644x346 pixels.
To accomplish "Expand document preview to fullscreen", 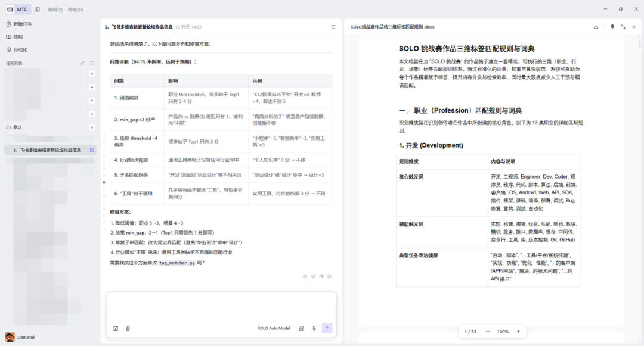I will pyautogui.click(x=623, y=27).
